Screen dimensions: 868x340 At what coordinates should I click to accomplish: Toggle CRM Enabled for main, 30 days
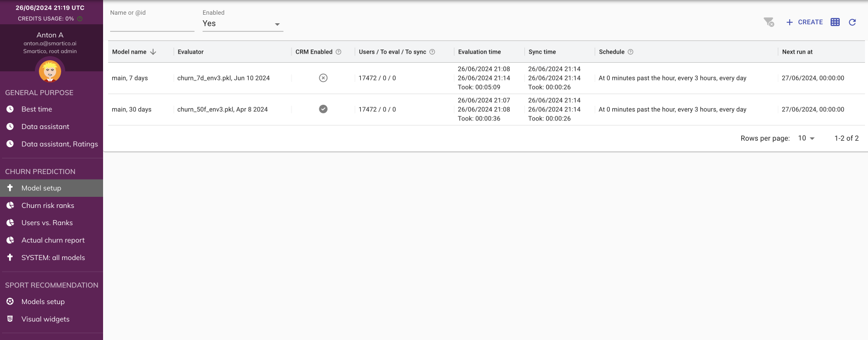pyautogui.click(x=323, y=109)
